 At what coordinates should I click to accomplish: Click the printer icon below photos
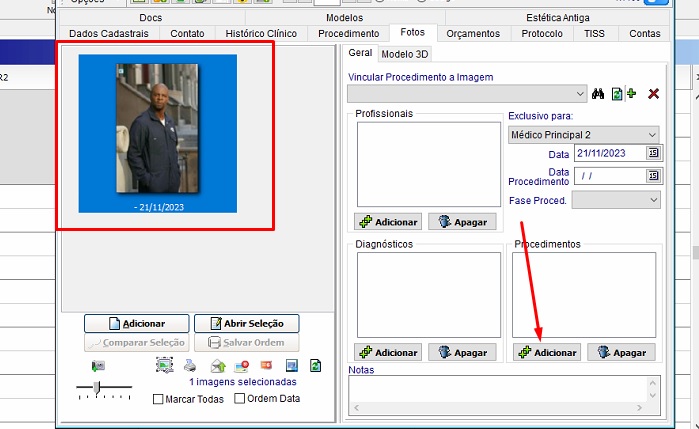190,366
